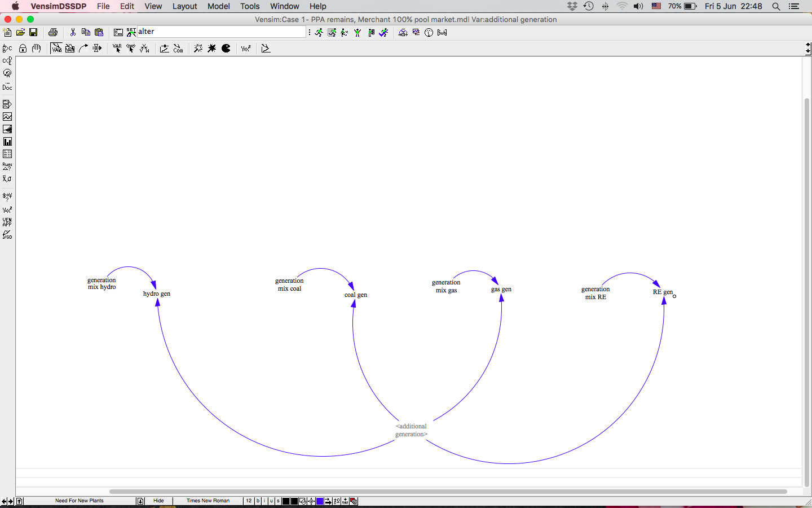Select the hydro gen variable
Image resolution: width=812 pixels, height=508 pixels.
156,294
